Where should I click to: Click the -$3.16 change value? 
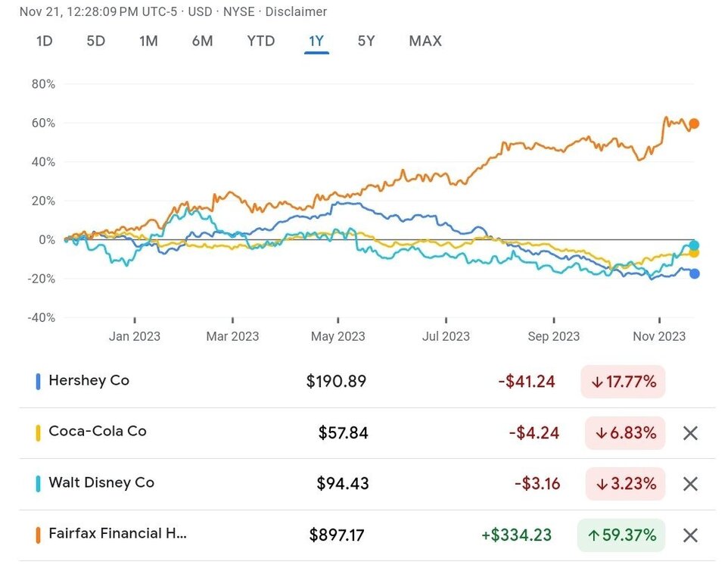click(537, 484)
